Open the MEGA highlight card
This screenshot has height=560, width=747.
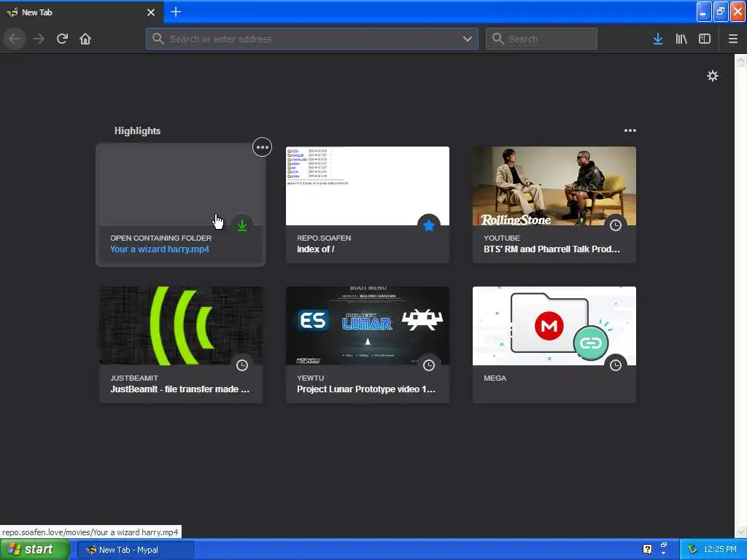pyautogui.click(x=554, y=344)
